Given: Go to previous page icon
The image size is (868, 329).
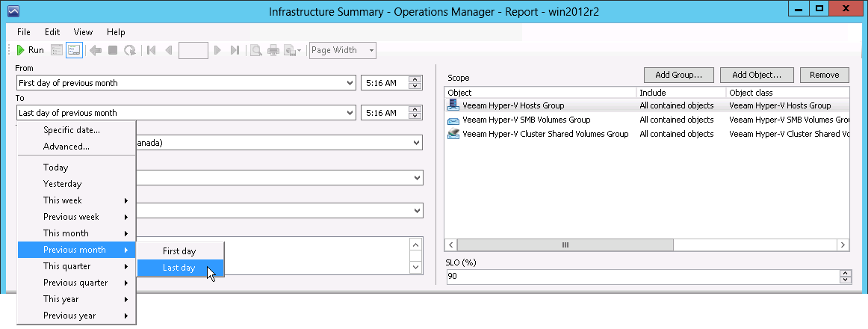Looking at the screenshot, I should click(x=168, y=50).
